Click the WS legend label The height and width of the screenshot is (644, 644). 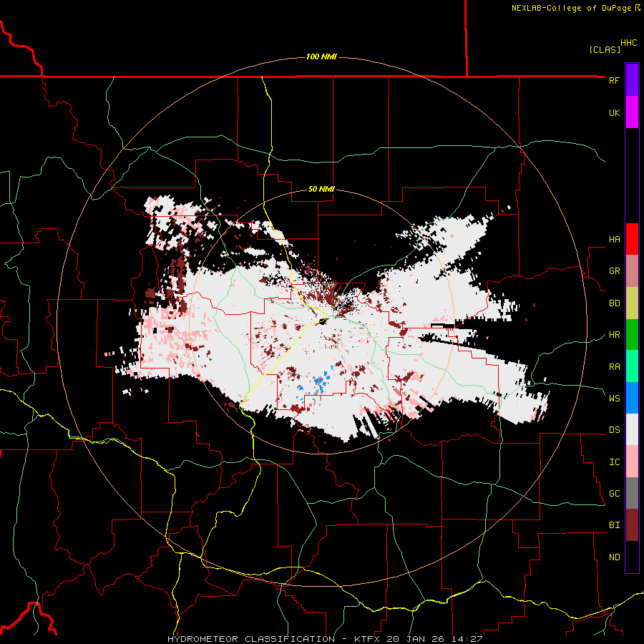(614, 398)
